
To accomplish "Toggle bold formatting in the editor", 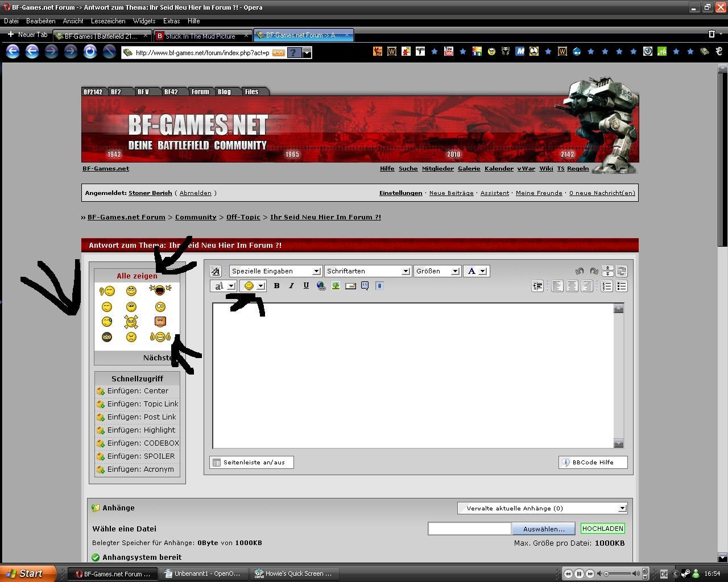I will (x=276, y=286).
